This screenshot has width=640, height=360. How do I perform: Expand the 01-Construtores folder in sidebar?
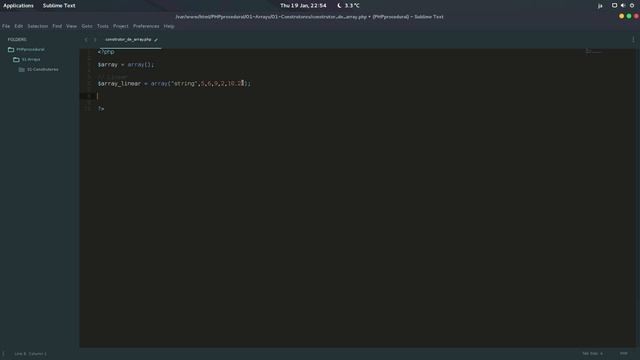point(22,70)
